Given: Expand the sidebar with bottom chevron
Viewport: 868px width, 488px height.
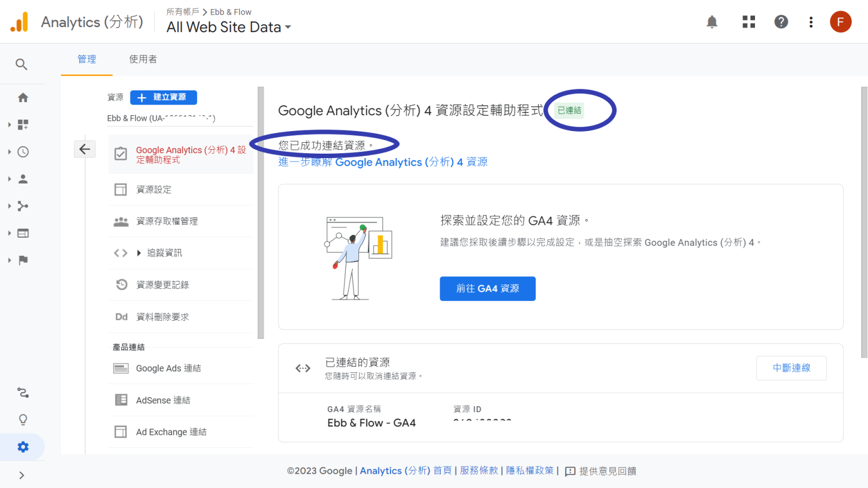Looking at the screenshot, I should coord(21,476).
